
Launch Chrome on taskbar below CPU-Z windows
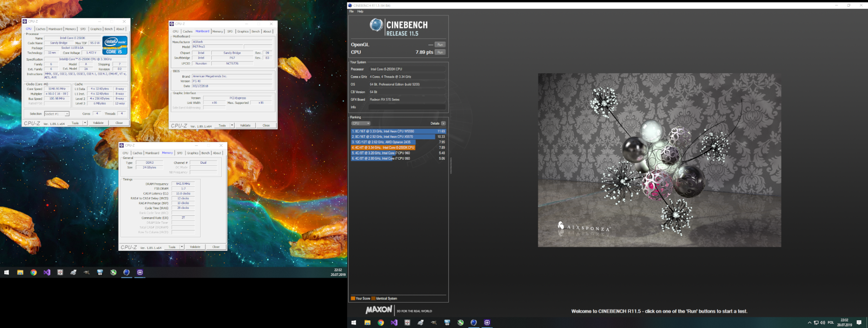(x=34, y=272)
